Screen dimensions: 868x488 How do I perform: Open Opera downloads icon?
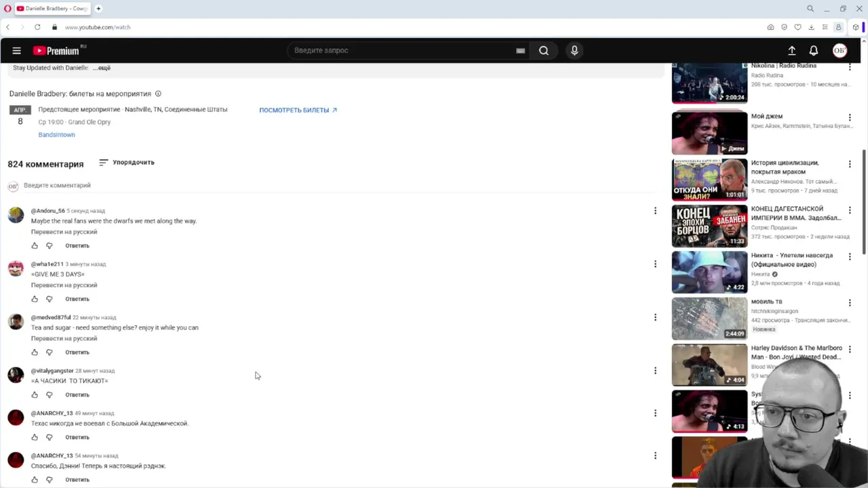pos(811,27)
